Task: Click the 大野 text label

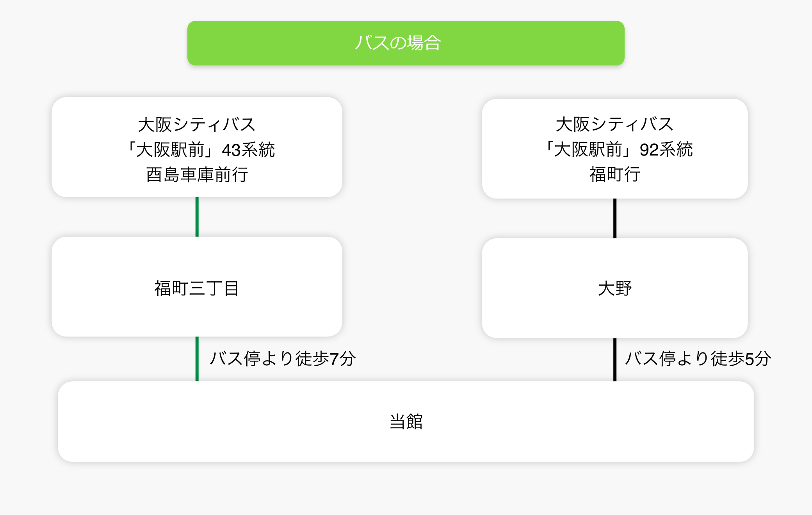Action: (x=614, y=288)
